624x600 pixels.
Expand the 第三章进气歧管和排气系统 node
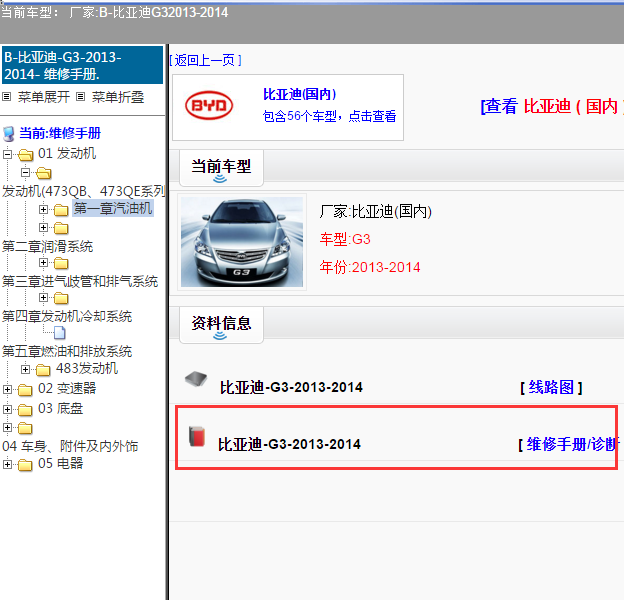[x=43, y=263]
